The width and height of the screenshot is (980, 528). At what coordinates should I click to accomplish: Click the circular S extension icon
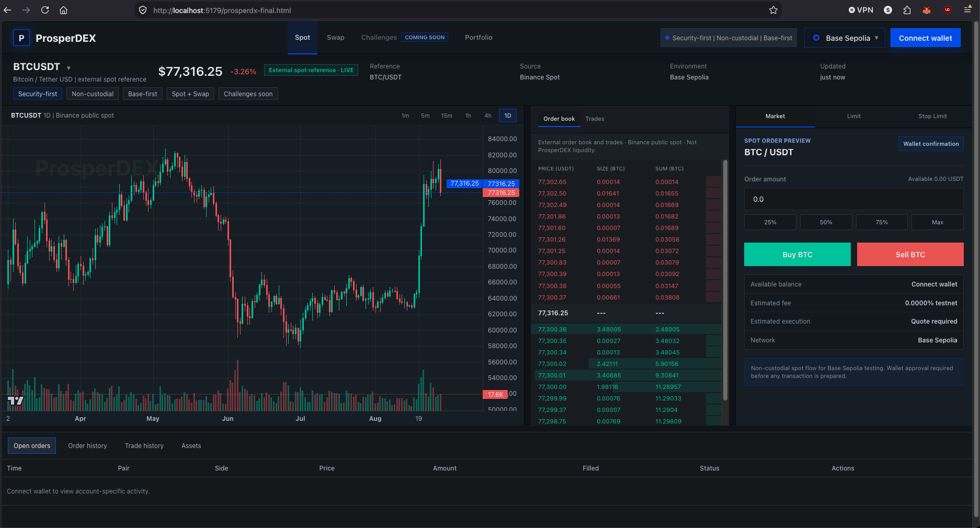(x=888, y=10)
